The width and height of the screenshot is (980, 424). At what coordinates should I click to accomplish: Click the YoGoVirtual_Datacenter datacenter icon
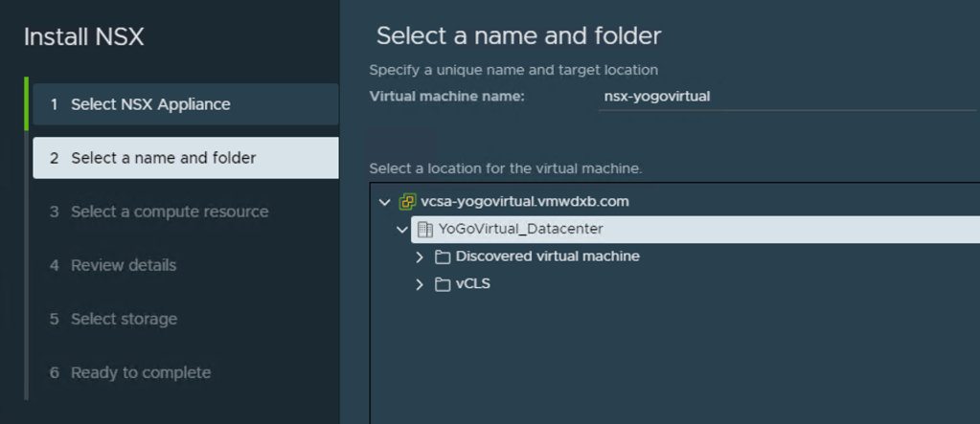click(x=425, y=230)
